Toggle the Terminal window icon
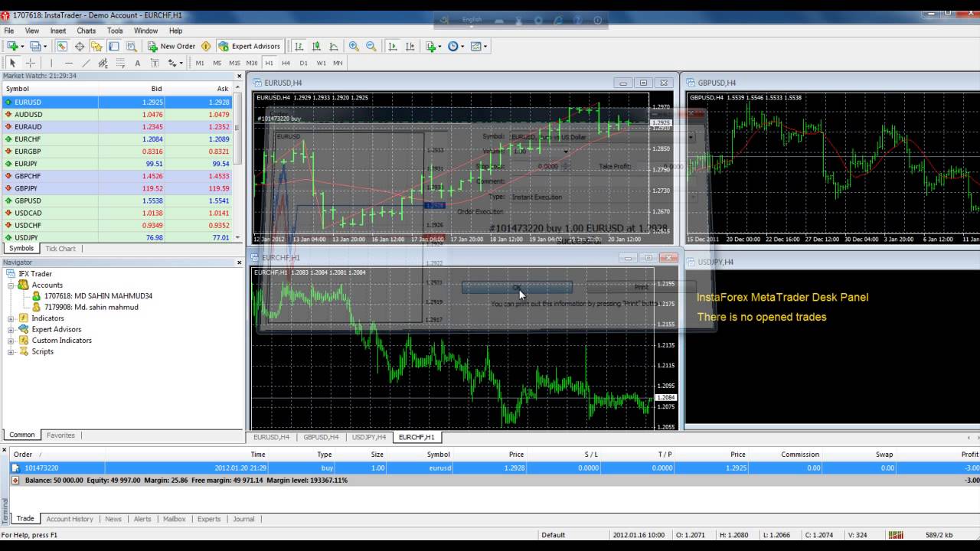 tap(113, 46)
